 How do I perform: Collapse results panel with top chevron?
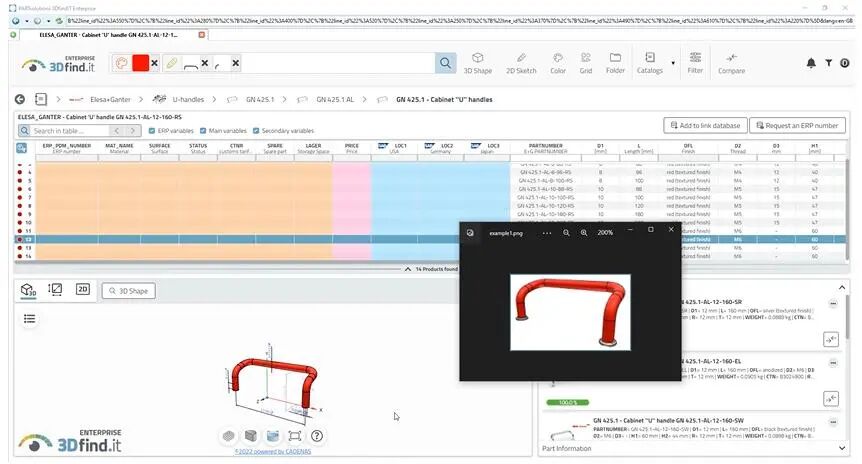[x=842, y=288]
